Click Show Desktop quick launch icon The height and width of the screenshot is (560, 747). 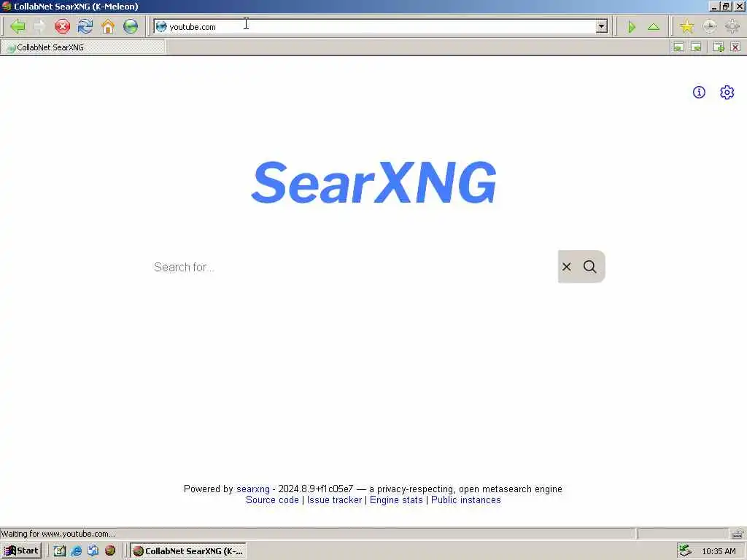click(60, 551)
